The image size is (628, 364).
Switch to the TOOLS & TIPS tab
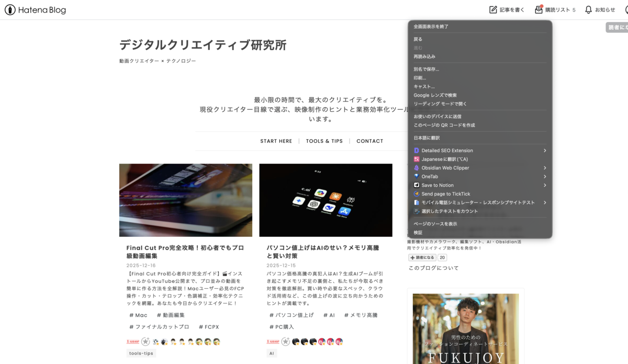tap(324, 141)
